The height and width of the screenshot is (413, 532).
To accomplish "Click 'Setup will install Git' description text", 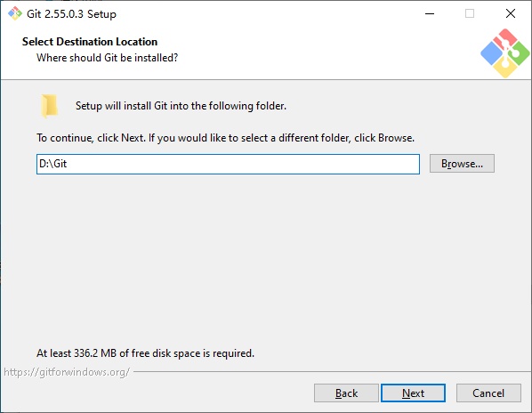I will (181, 106).
